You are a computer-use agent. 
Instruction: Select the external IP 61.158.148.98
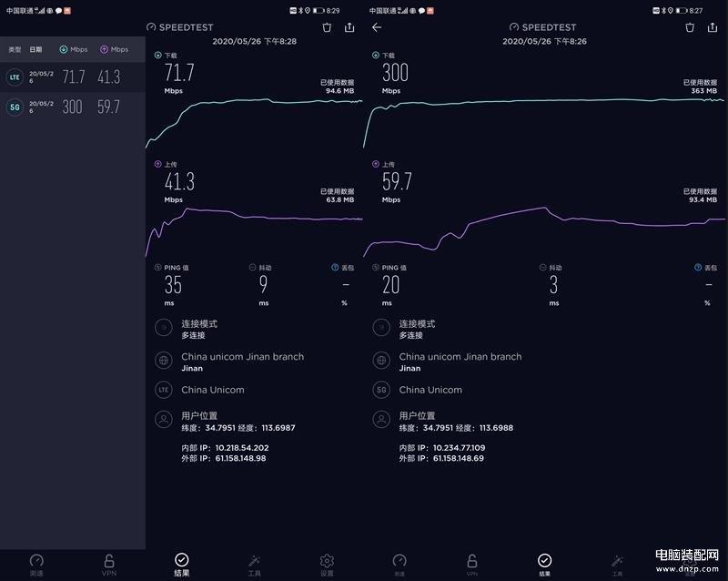coord(240,458)
